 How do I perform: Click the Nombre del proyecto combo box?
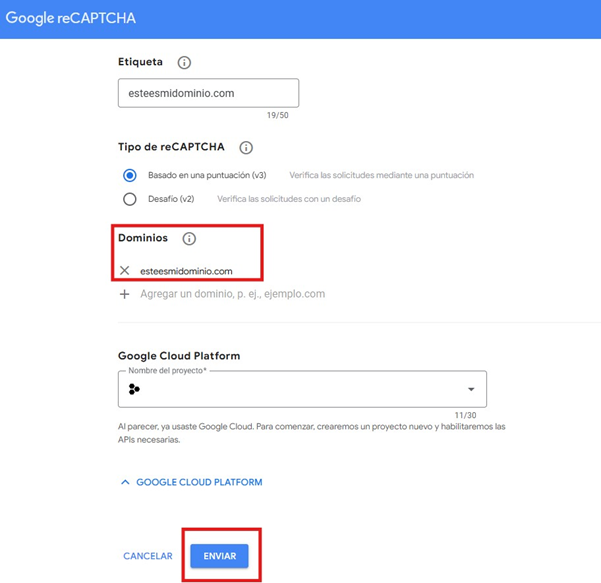pyautogui.click(x=302, y=389)
